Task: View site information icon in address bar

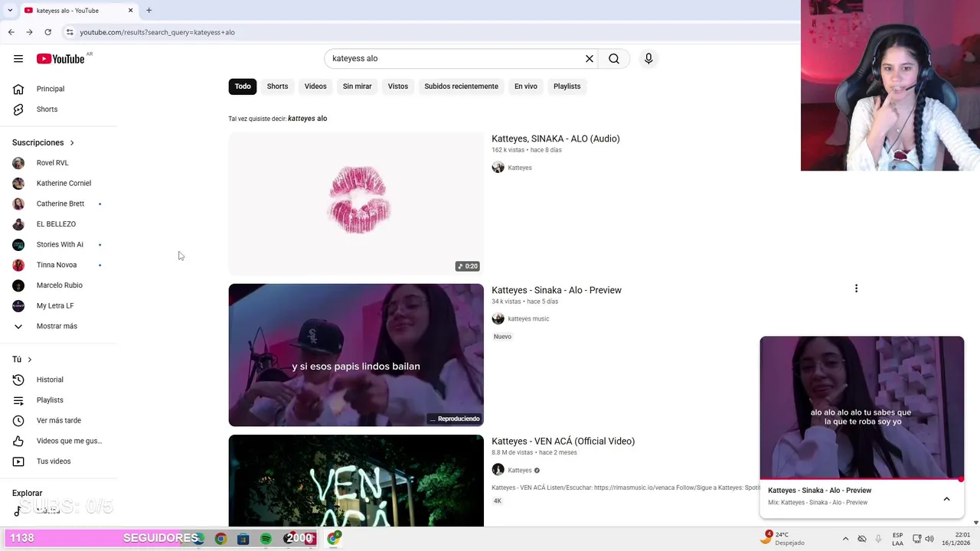Action: point(69,32)
